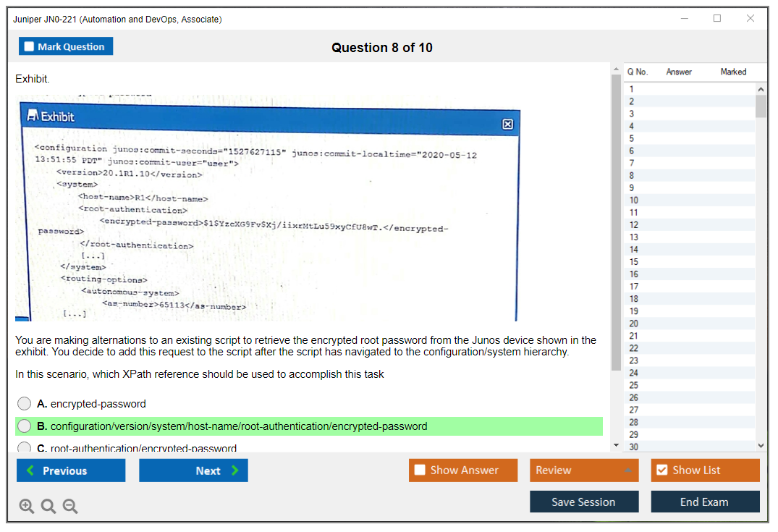
Task: Click the End Exam button
Action: coord(705,502)
